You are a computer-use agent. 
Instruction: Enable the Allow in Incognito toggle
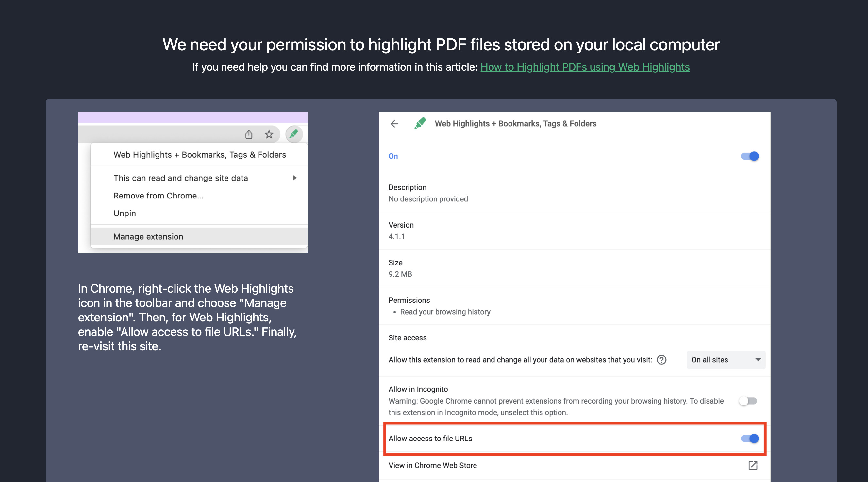pyautogui.click(x=748, y=401)
